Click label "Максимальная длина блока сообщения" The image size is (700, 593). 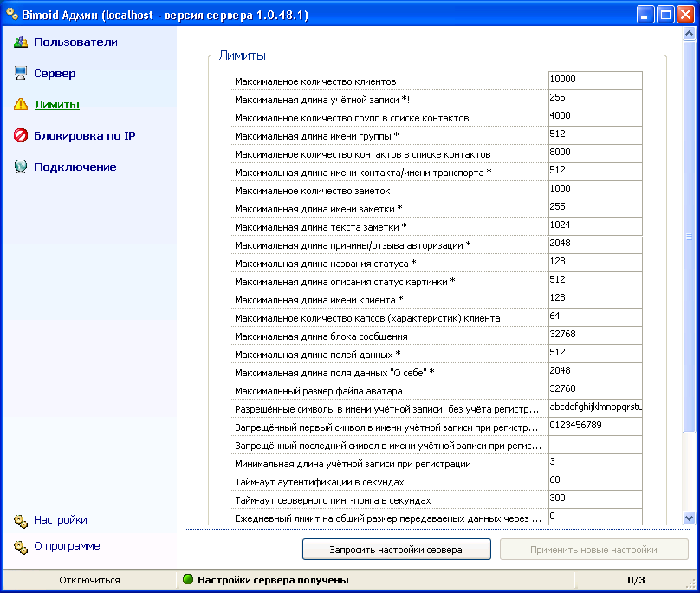click(321, 336)
